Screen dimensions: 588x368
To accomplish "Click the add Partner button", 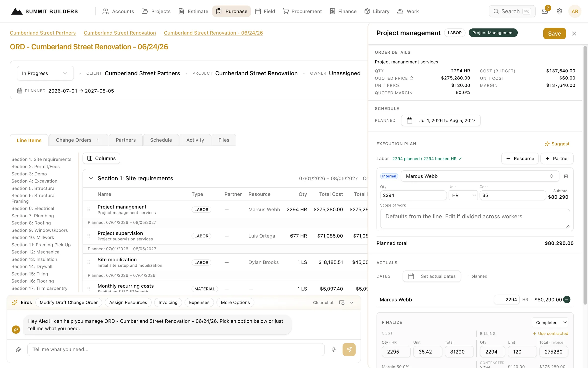I will 557,158.
